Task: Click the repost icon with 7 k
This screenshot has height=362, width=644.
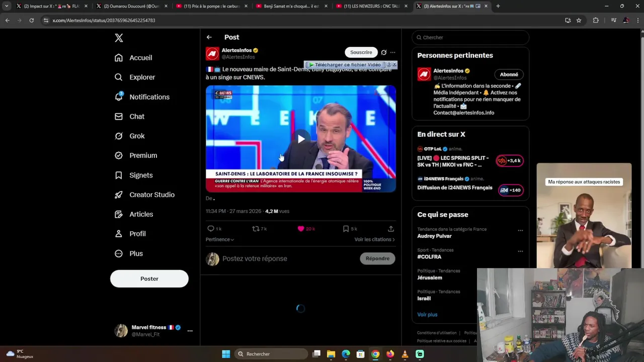Action: [259, 229]
